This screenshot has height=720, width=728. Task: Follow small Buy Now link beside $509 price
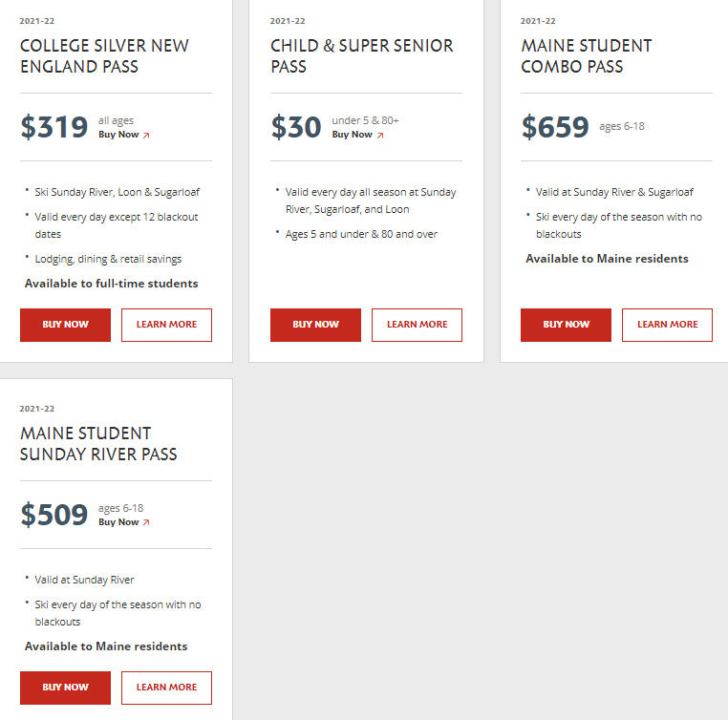(x=118, y=522)
